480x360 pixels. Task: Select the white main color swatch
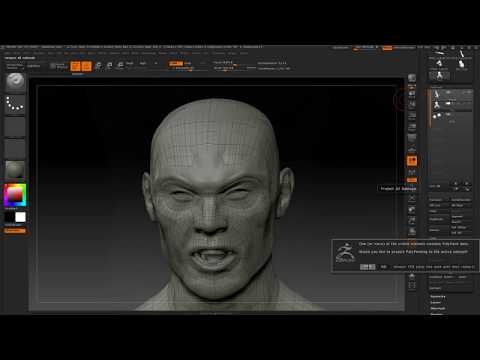pos(20,217)
